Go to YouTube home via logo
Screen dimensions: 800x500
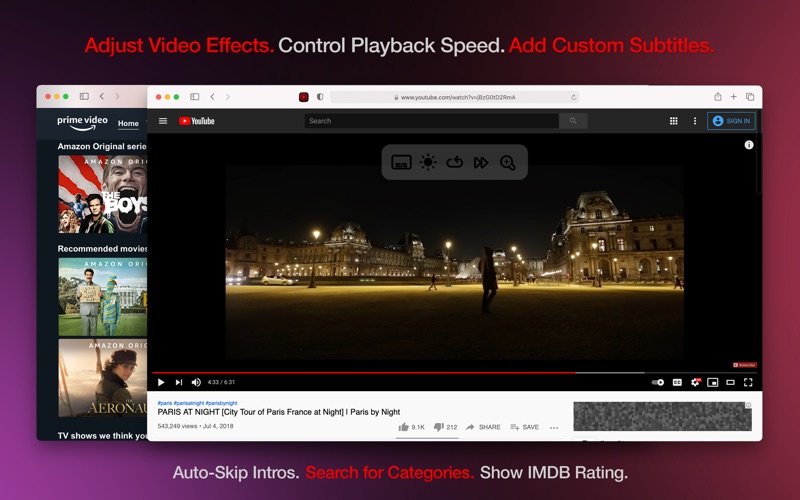point(196,121)
